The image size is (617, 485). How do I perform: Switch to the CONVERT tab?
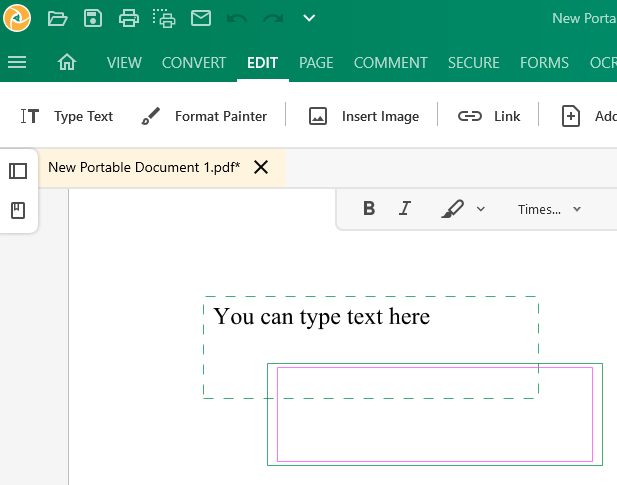coord(194,63)
